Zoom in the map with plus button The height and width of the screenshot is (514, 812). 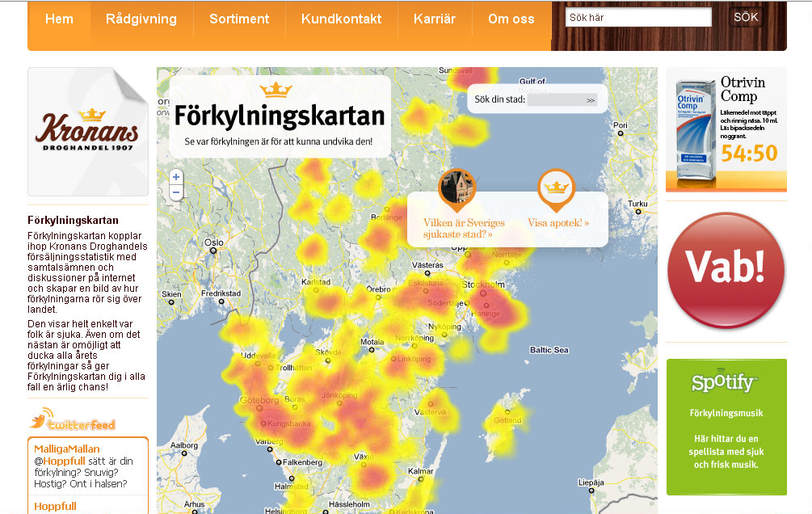tap(176, 177)
